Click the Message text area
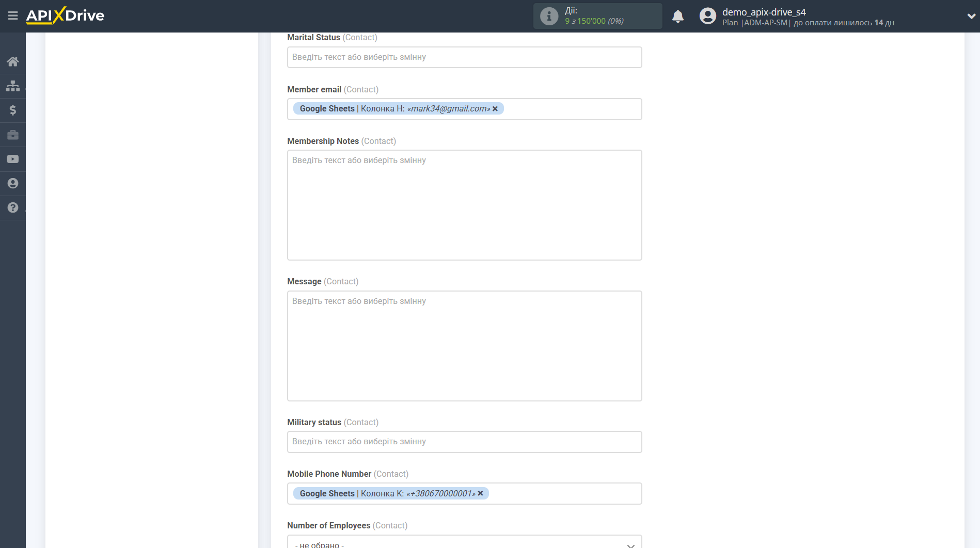 click(464, 346)
